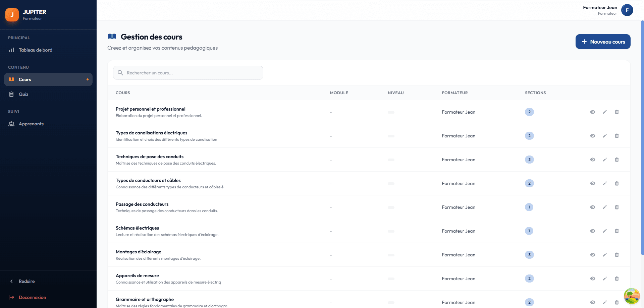
Task: Delete Grammaire et orthographe course
Action: pos(617,302)
